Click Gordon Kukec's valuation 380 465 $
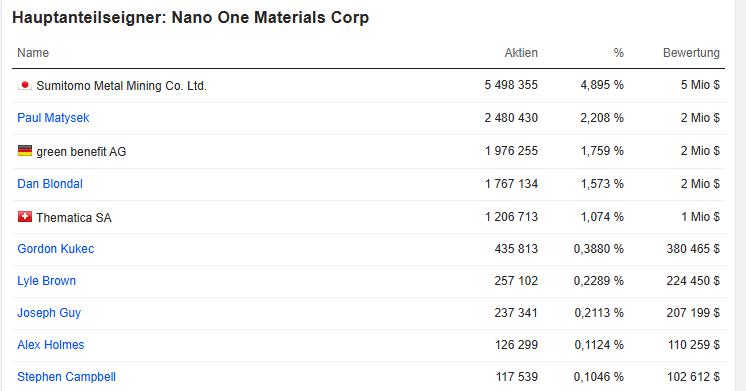This screenshot has width=746, height=391. tap(693, 249)
